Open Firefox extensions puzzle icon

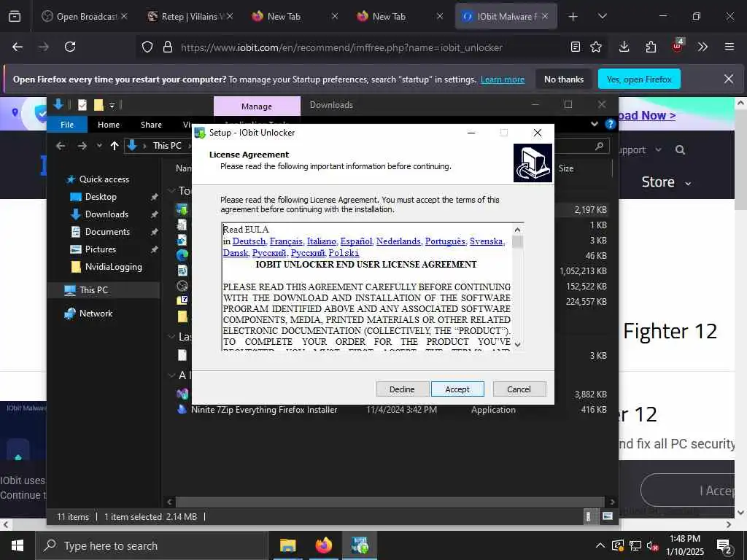[x=651, y=47]
